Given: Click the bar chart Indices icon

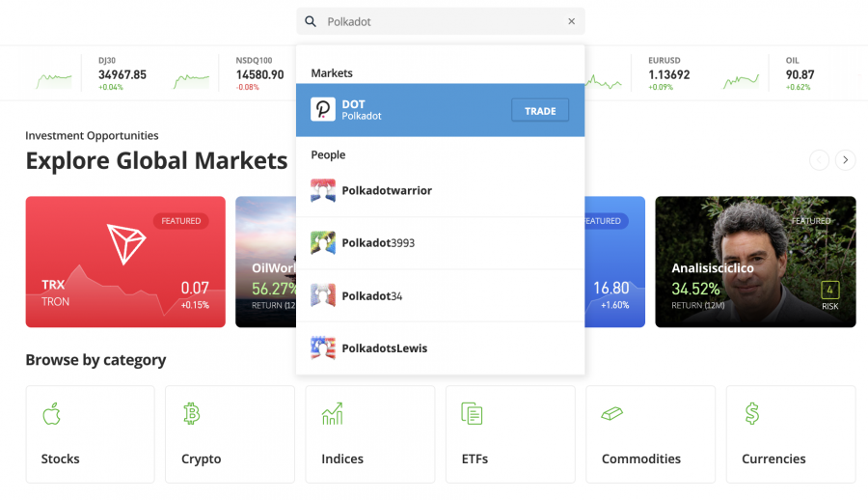Looking at the screenshot, I should pos(332,413).
